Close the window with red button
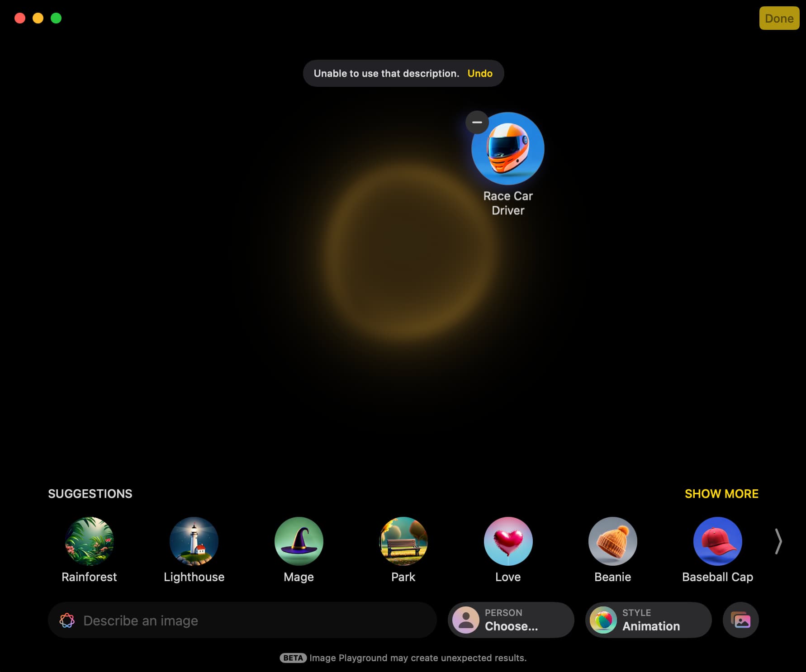Viewport: 806px width, 672px height. pyautogui.click(x=20, y=18)
